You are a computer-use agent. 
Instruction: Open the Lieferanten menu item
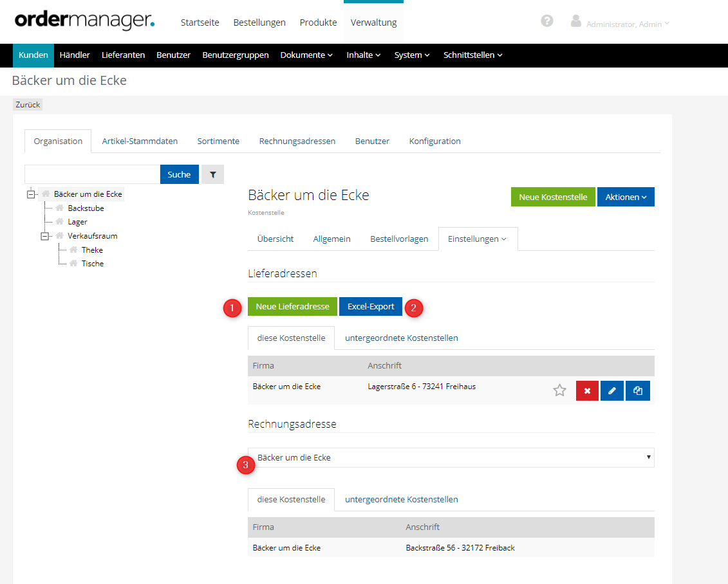[123, 55]
